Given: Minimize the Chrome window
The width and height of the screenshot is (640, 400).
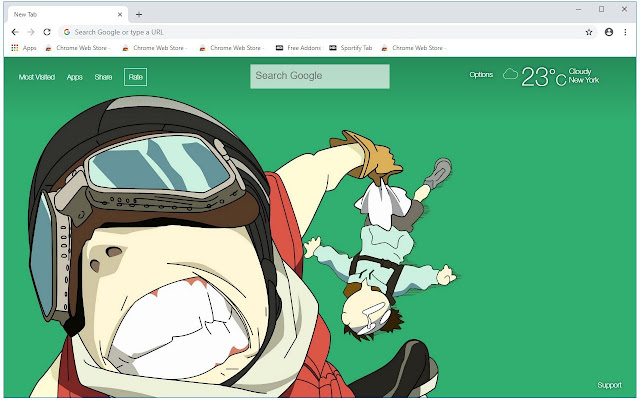Looking at the screenshot, I should coord(578,9).
